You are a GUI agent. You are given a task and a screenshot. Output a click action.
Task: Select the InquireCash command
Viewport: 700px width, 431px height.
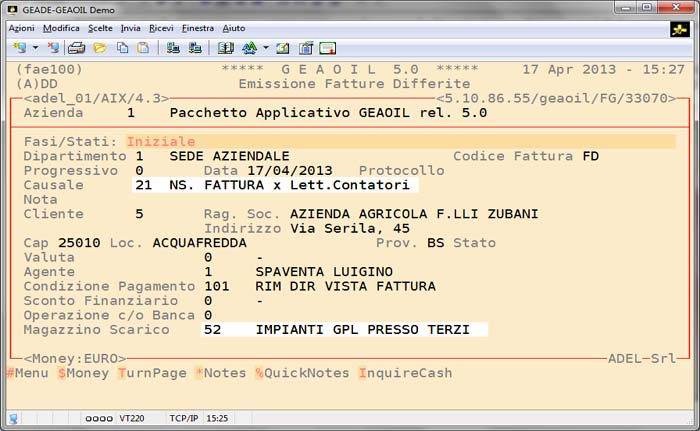404,373
